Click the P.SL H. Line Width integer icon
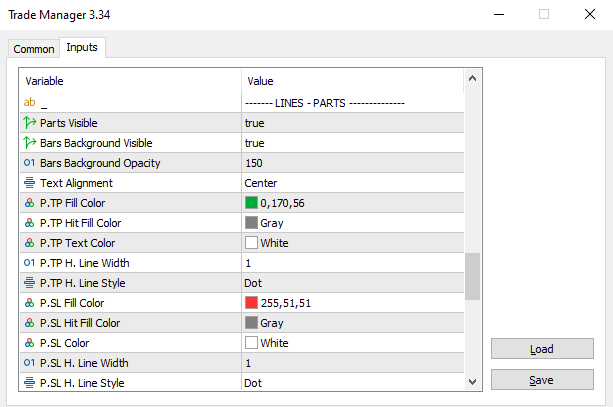This screenshot has height=407, width=613. click(30, 363)
